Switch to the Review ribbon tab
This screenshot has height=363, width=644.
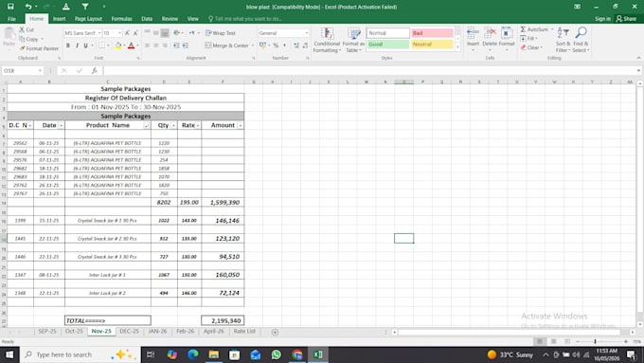170,19
